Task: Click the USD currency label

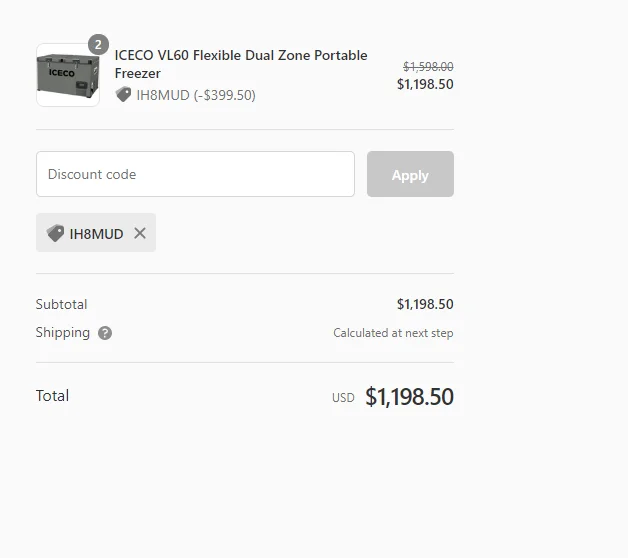Action: [x=343, y=398]
